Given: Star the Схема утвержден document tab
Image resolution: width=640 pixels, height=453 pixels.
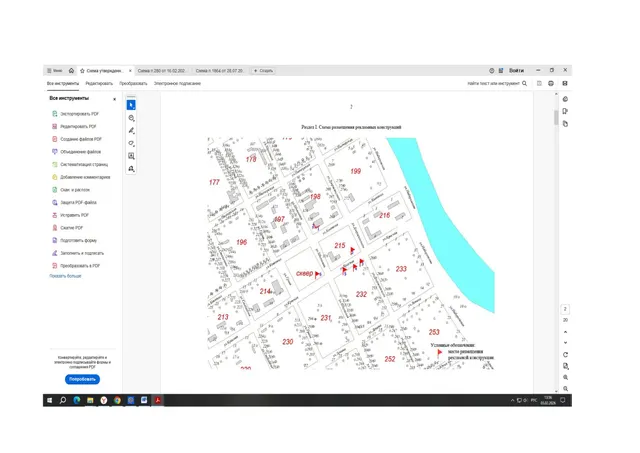Looking at the screenshot, I should (x=82, y=71).
